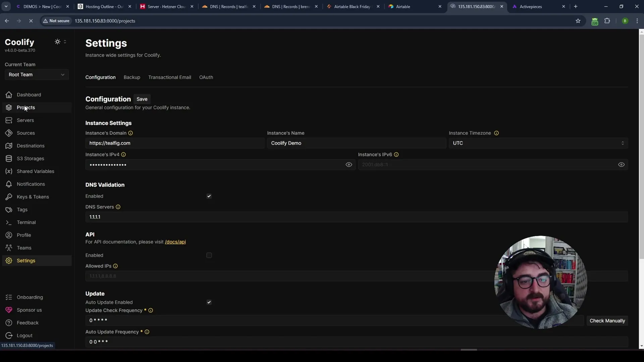Switch to Backup configuration tab

pos(131,77)
